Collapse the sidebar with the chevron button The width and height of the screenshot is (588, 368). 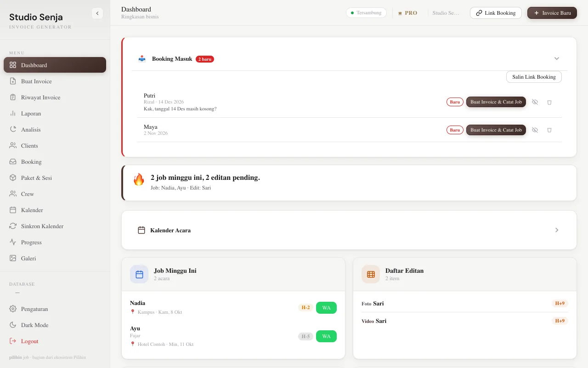97,13
